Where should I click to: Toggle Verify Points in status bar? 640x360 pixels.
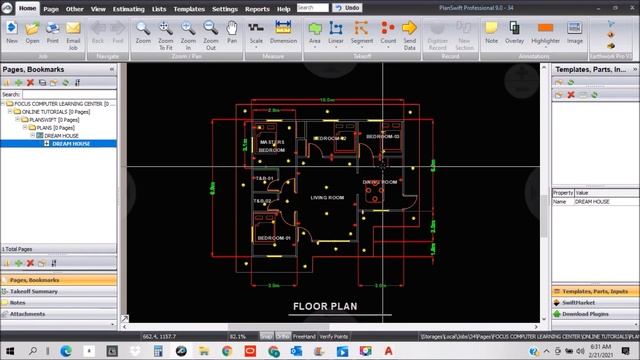[x=333, y=336]
